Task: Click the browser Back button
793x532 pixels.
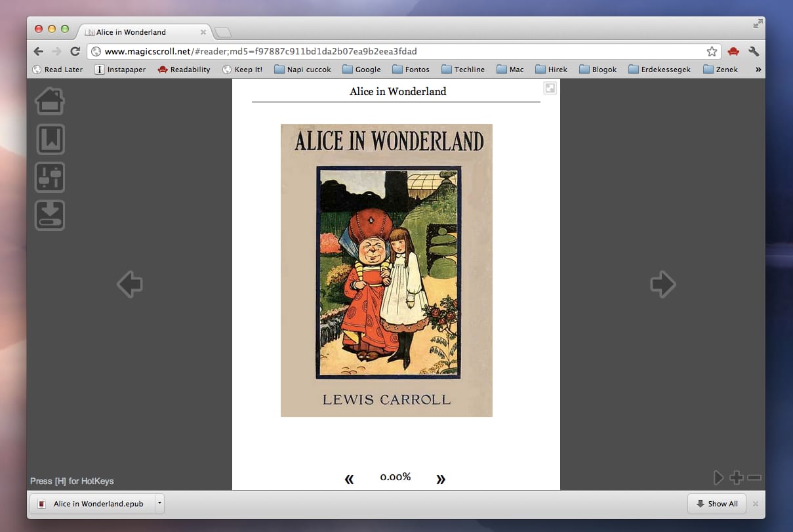Action: [39, 51]
